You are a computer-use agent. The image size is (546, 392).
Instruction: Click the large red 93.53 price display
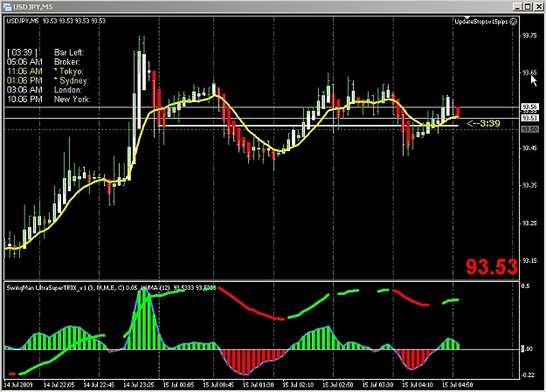click(x=491, y=267)
